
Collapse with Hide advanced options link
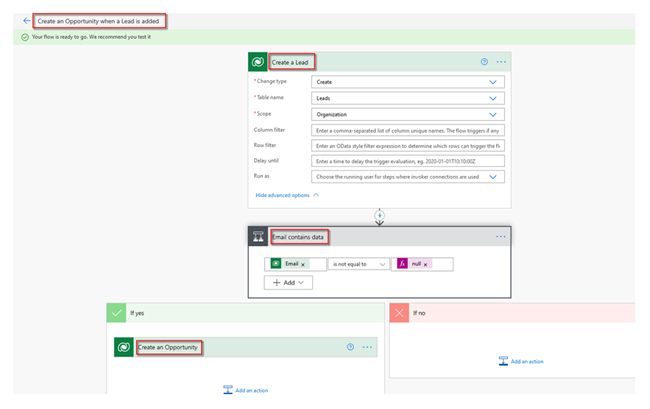click(287, 195)
